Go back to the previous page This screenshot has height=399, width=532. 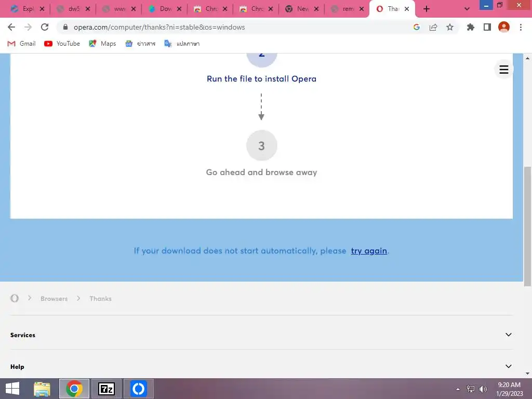tap(11, 27)
